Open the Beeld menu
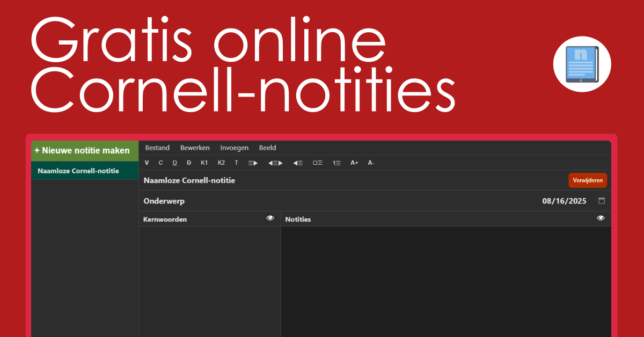 click(x=268, y=148)
